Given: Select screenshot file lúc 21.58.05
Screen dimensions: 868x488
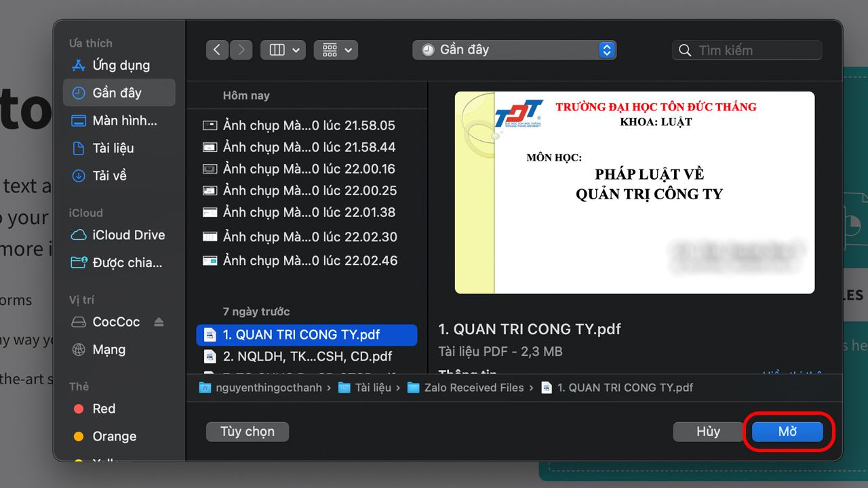Looking at the screenshot, I should (307, 125).
